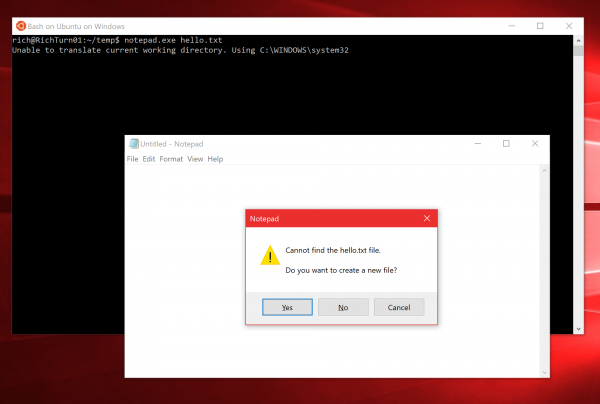The width and height of the screenshot is (600, 404).
Task: Click the Notepad icon in title bar
Action: (x=134, y=144)
